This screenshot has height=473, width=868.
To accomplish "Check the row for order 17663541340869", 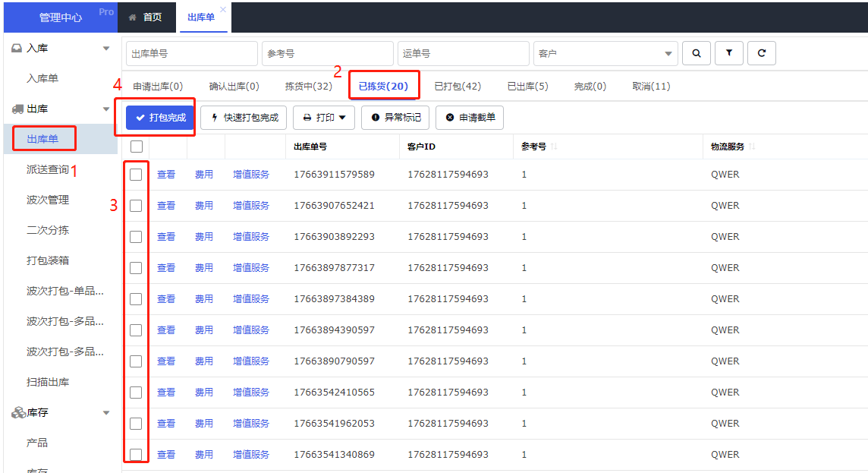I will coord(136,454).
